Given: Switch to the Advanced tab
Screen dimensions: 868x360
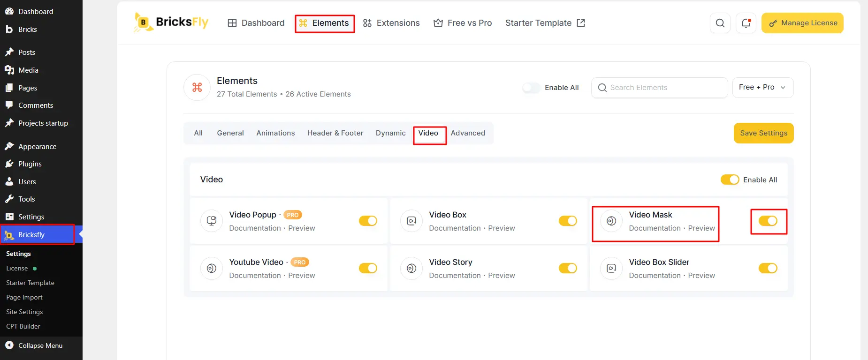Looking at the screenshot, I should tap(468, 133).
